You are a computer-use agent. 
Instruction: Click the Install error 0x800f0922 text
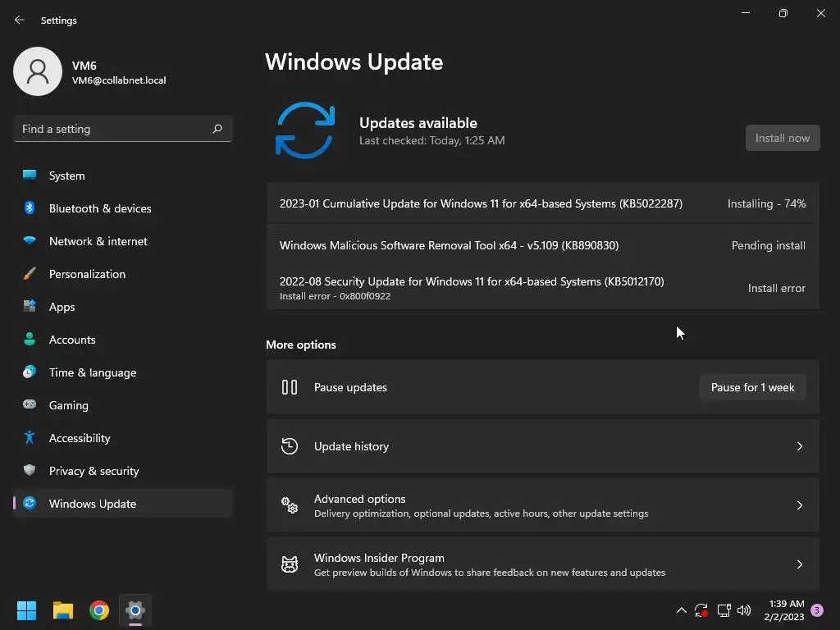[335, 296]
